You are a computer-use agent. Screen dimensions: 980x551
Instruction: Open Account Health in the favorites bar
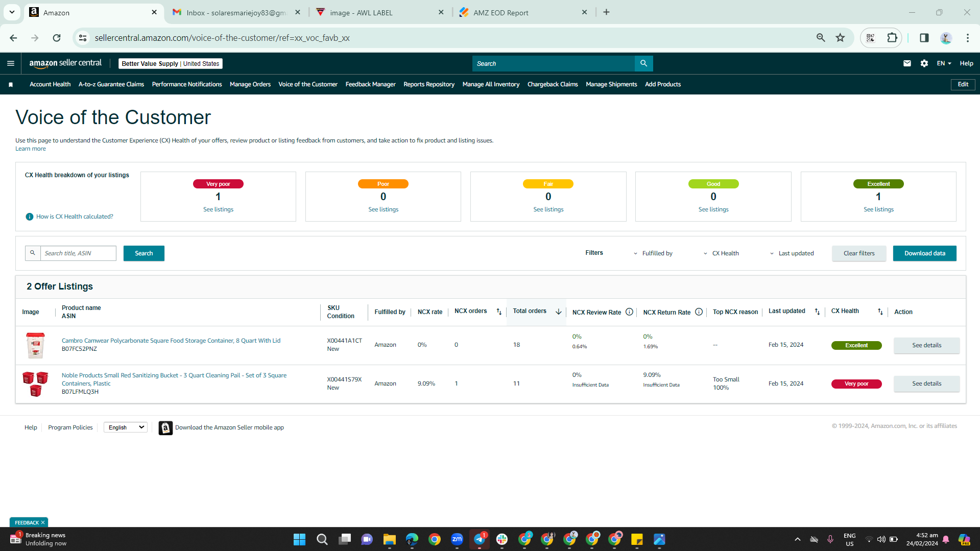point(50,85)
